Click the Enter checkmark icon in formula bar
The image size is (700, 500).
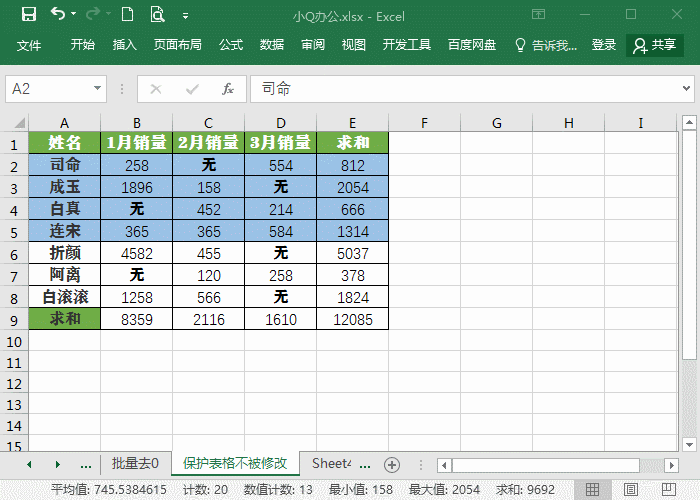192,89
